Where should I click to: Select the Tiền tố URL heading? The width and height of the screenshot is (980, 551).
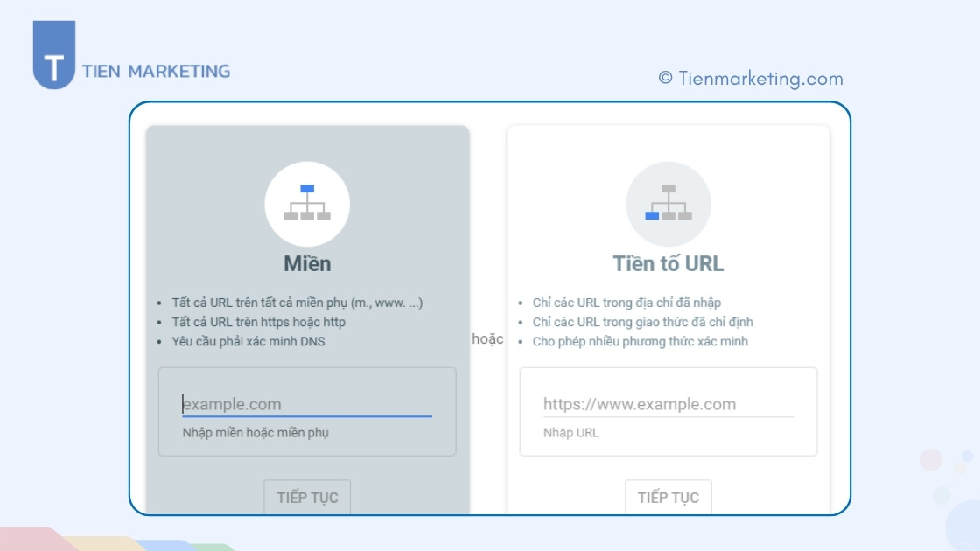668,263
